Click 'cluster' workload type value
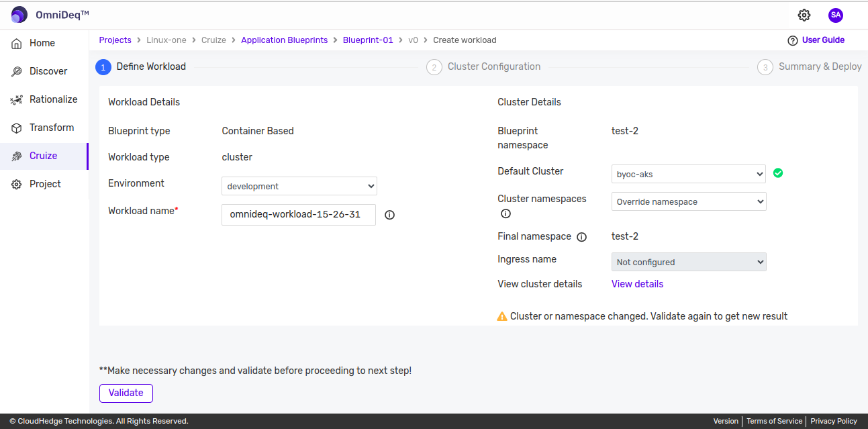 (237, 157)
